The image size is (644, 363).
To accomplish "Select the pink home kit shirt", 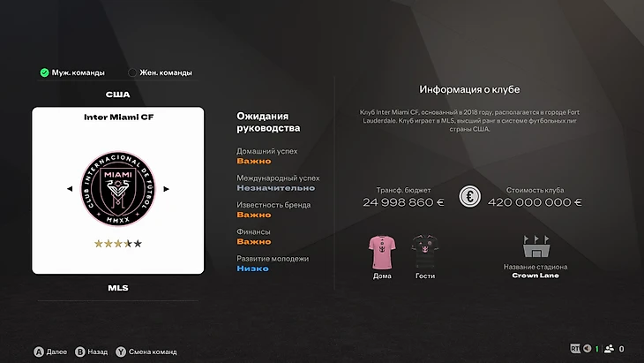I will [x=382, y=252].
